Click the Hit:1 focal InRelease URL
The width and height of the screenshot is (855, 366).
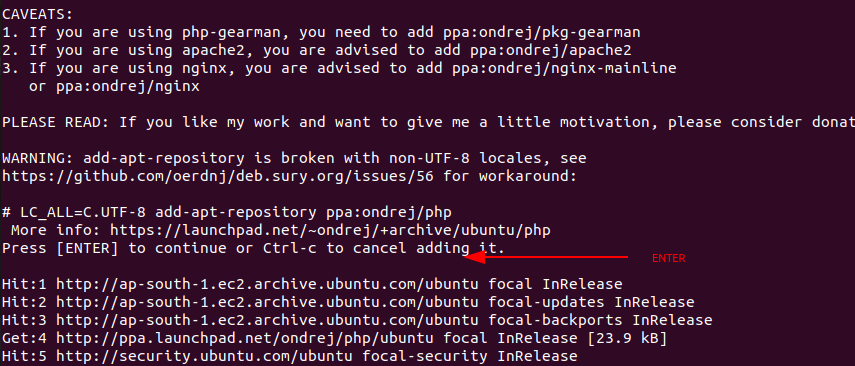pos(267,284)
